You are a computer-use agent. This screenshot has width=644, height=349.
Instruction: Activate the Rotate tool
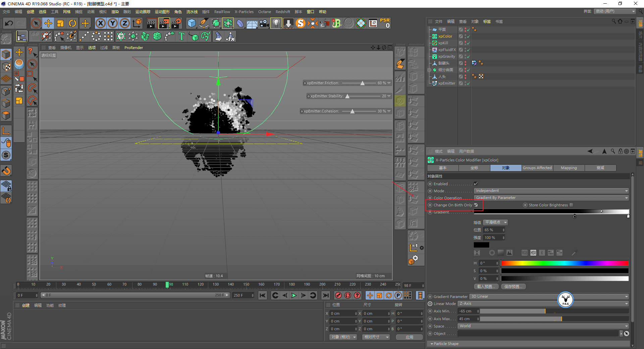(72, 23)
